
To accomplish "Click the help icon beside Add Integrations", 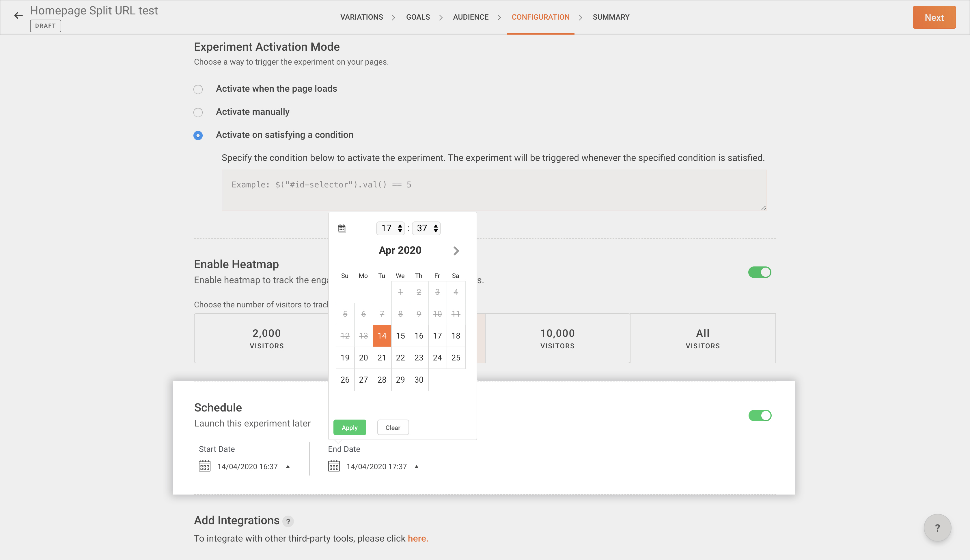I will (288, 521).
